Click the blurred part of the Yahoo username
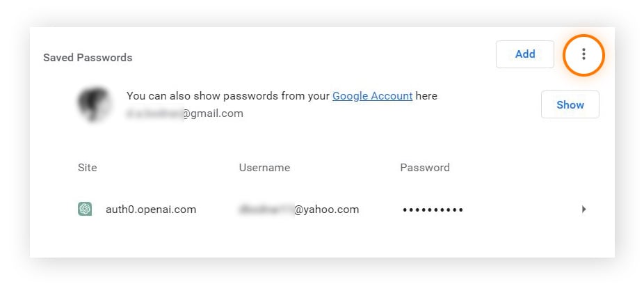The height and width of the screenshot is (284, 644). [x=266, y=209]
